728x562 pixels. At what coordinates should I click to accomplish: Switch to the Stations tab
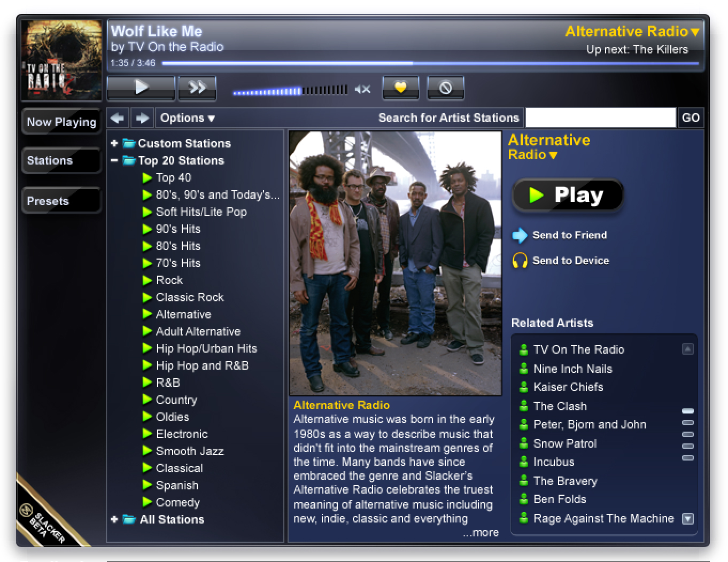click(61, 161)
